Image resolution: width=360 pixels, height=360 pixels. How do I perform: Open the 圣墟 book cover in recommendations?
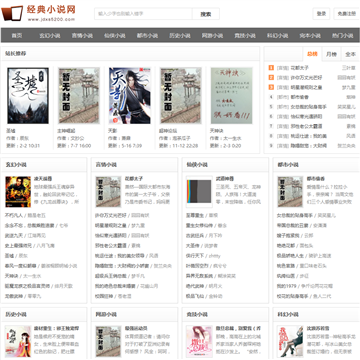[x=28, y=96]
